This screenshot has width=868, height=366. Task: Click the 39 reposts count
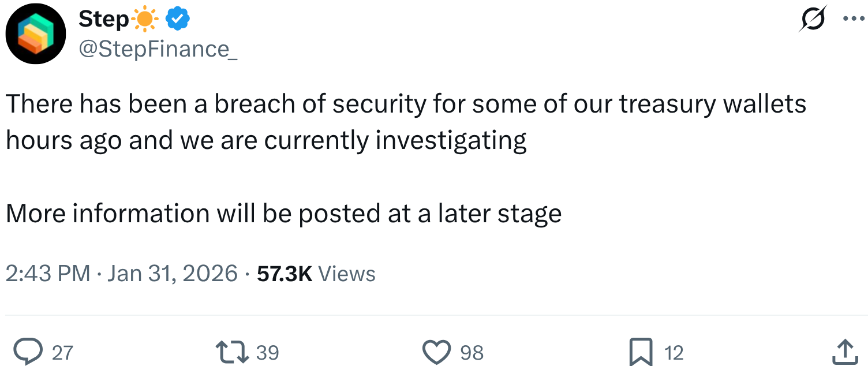[x=267, y=352]
